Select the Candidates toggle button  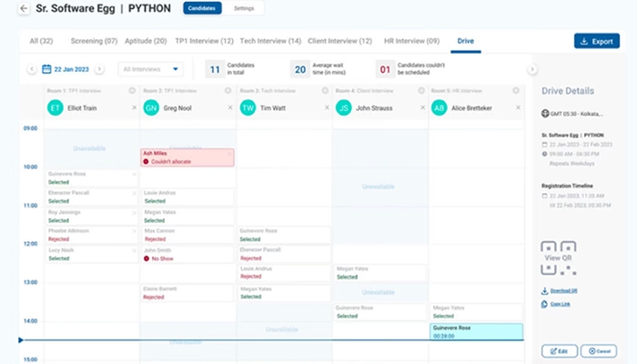pyautogui.click(x=201, y=8)
